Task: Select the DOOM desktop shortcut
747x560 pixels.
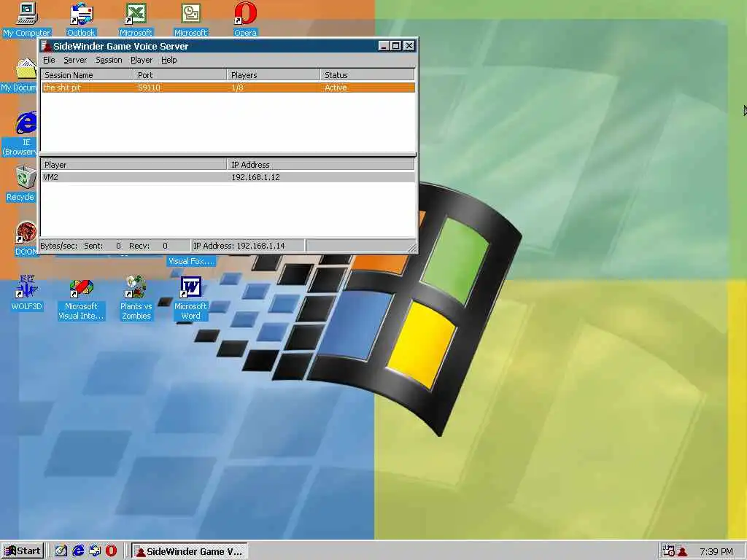Action: [26, 239]
